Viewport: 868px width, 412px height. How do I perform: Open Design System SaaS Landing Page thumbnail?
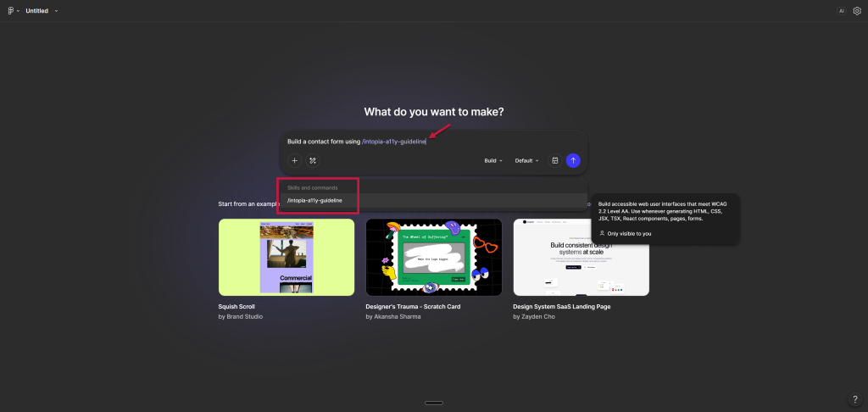pyautogui.click(x=581, y=257)
